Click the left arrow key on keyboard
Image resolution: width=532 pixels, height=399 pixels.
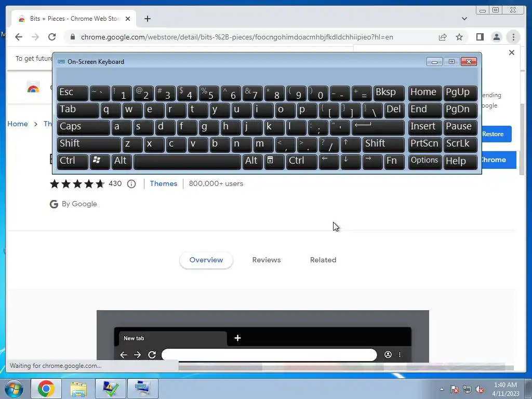click(x=329, y=162)
